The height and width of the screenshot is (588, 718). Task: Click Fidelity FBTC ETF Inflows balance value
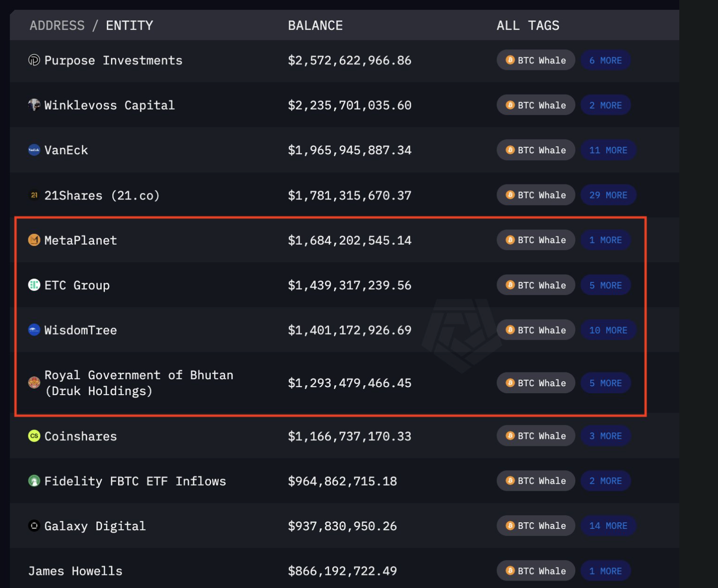(x=342, y=481)
